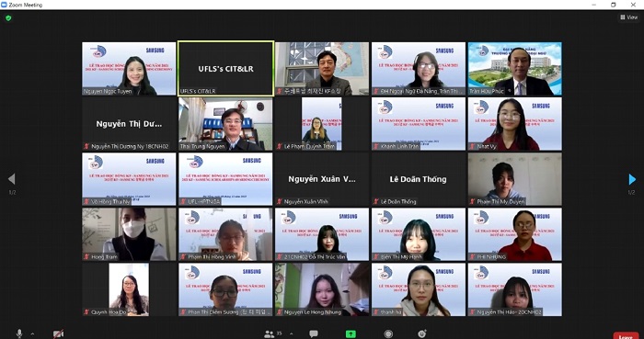Select the Nguyen Ngoc Tuyen video tile
This screenshot has height=339, width=644.
tap(129, 69)
